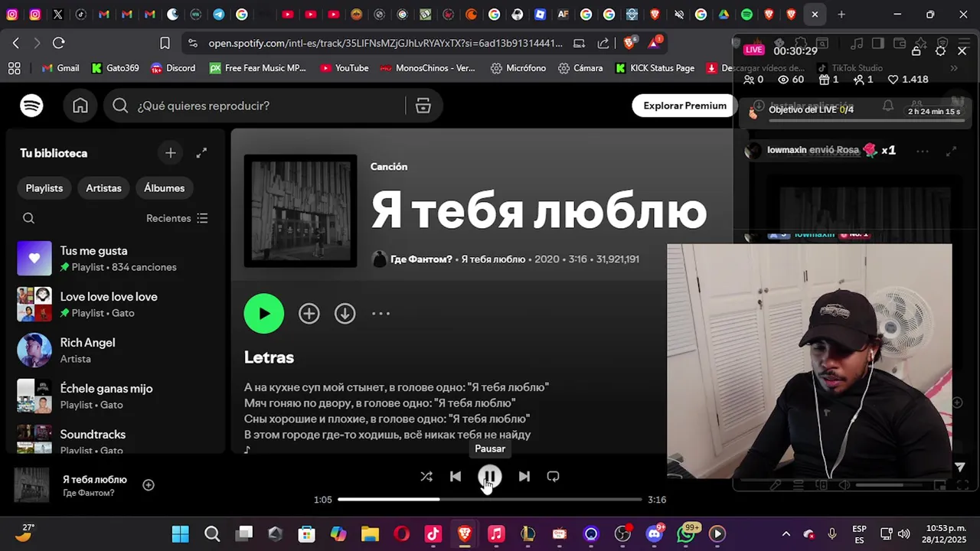Click the search magnifier in Spotify top bar

[x=120, y=106]
